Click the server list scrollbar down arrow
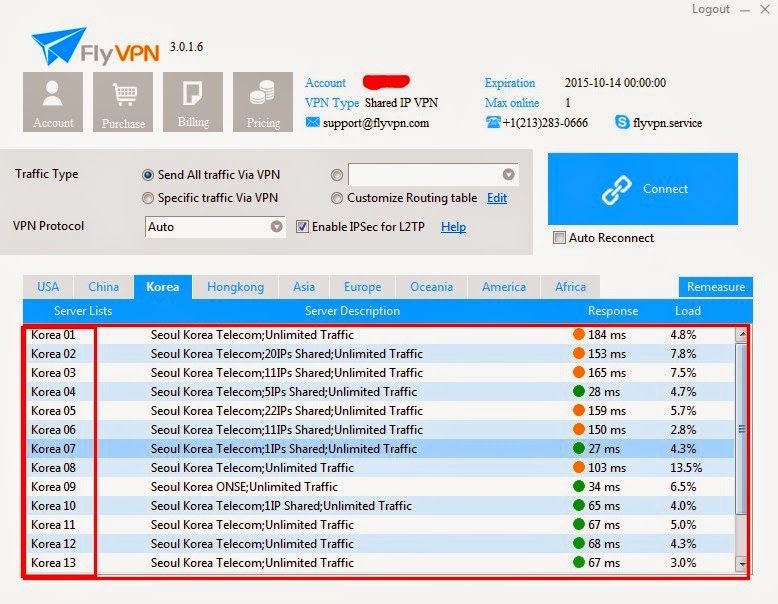 [x=742, y=564]
